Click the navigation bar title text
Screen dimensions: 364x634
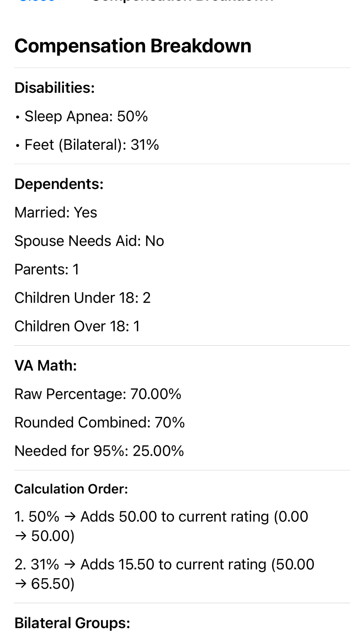[x=182, y=1]
